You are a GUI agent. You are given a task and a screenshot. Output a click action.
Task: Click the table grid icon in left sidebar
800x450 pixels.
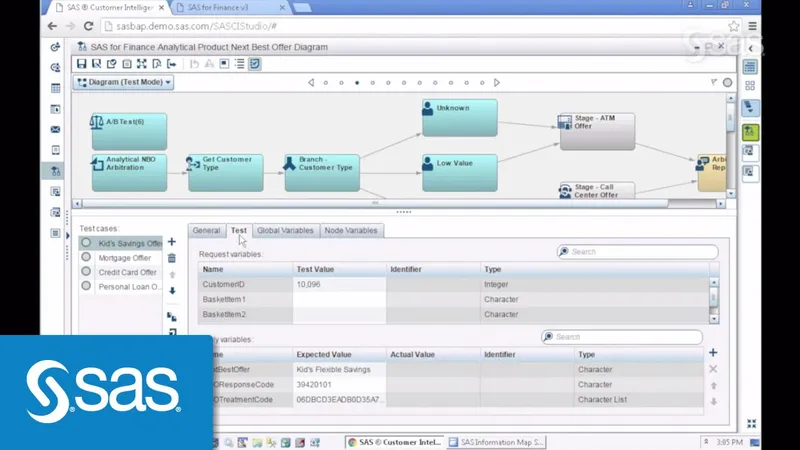55,88
